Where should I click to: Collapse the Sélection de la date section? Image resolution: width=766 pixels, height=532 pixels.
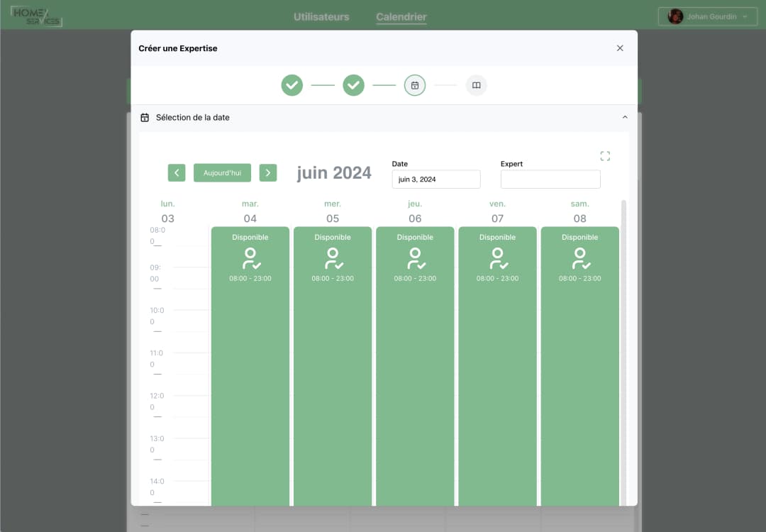click(x=625, y=117)
